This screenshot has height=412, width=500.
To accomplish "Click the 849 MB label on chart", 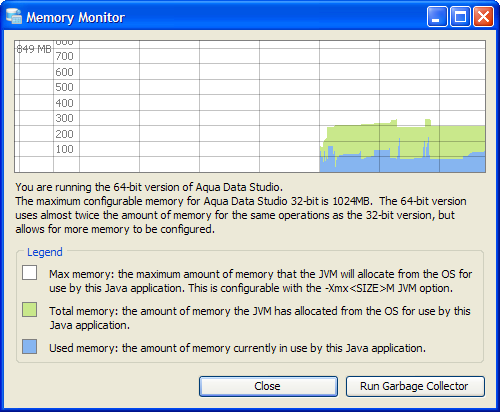I will click(34, 49).
